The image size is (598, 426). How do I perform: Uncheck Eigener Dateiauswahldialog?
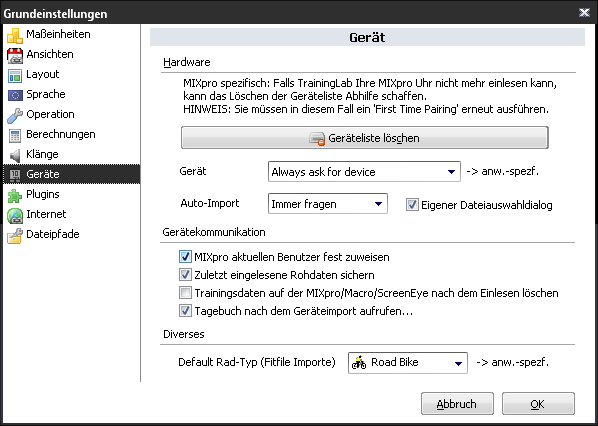[412, 204]
